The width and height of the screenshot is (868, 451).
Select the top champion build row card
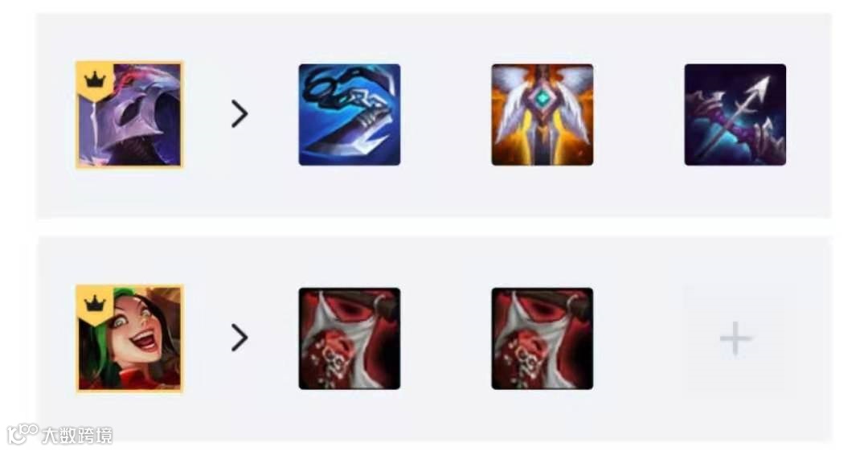(x=434, y=115)
